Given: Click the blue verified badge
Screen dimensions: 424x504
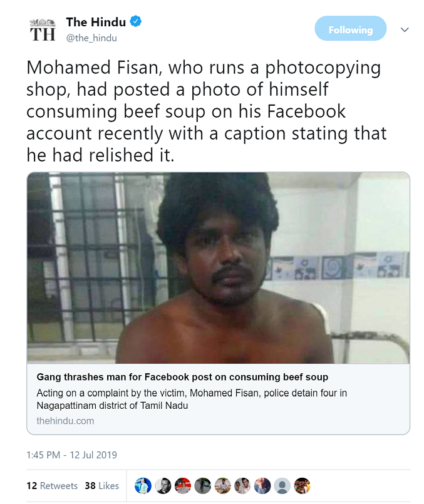Looking at the screenshot, I should click(136, 23).
